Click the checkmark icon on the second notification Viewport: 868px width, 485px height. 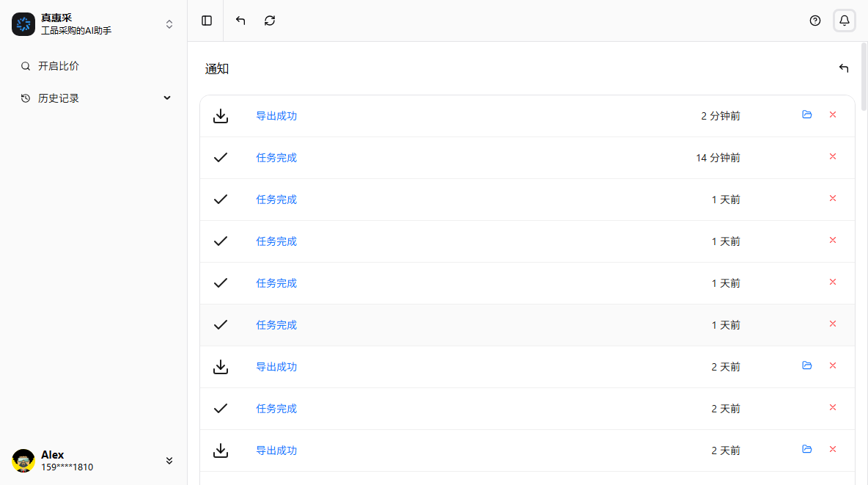(x=220, y=156)
